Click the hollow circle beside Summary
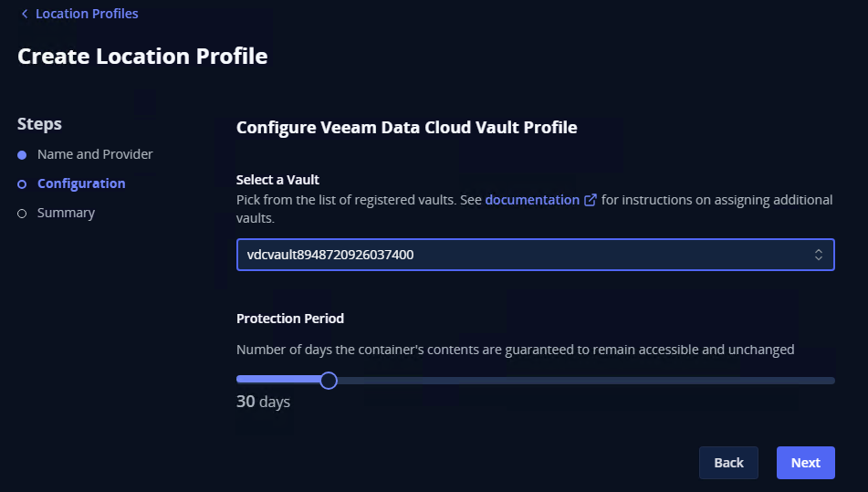This screenshot has height=492, width=868. (x=22, y=214)
